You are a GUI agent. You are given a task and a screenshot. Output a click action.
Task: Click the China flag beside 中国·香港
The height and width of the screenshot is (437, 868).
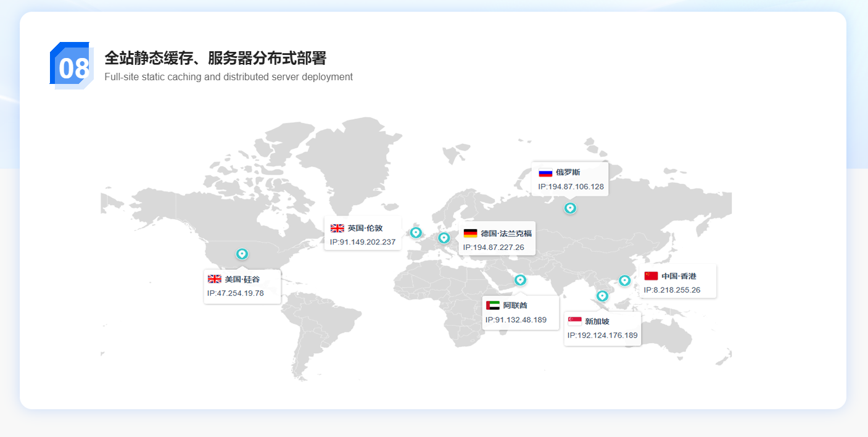pos(651,276)
